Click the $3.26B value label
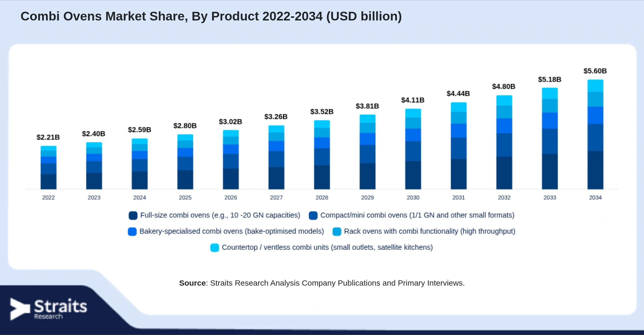The width and height of the screenshot is (644, 335). [x=276, y=117]
